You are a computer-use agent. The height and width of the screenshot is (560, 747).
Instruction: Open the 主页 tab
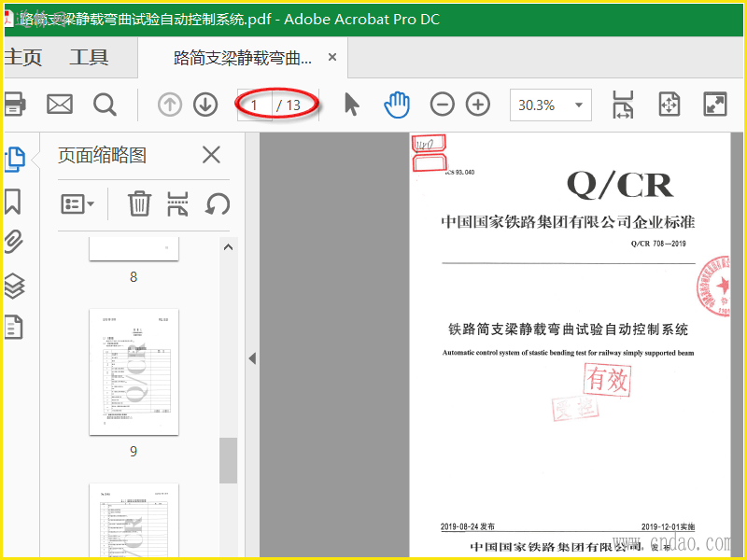[x=22, y=57]
